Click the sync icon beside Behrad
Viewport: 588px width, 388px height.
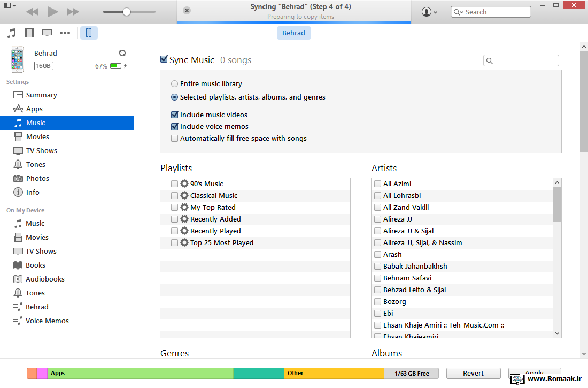122,53
